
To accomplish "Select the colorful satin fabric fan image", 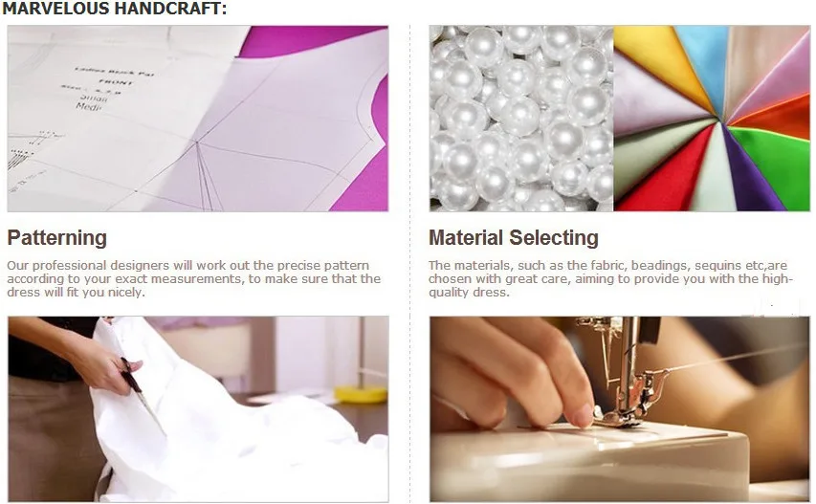I will (712, 119).
